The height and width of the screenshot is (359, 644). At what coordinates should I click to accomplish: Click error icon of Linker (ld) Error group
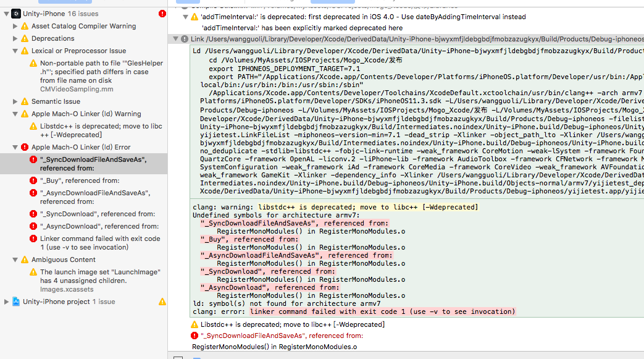[25, 147]
